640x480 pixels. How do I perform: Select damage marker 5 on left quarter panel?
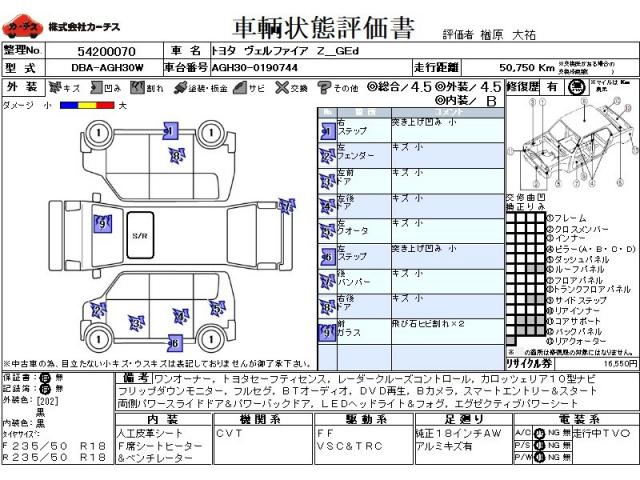[x=217, y=308]
